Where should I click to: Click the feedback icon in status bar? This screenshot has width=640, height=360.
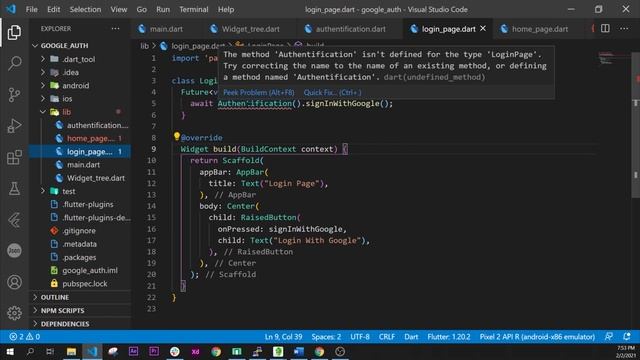pos(609,337)
